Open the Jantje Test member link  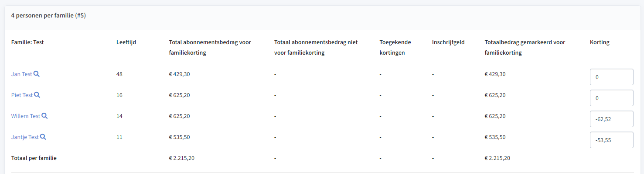(25, 137)
